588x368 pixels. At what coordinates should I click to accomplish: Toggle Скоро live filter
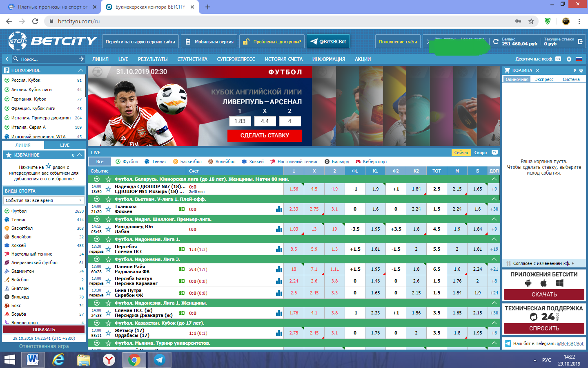(481, 153)
